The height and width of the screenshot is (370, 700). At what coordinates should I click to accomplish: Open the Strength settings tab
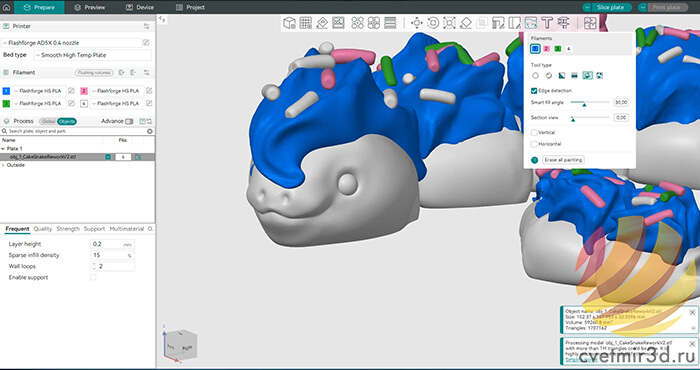click(x=68, y=229)
